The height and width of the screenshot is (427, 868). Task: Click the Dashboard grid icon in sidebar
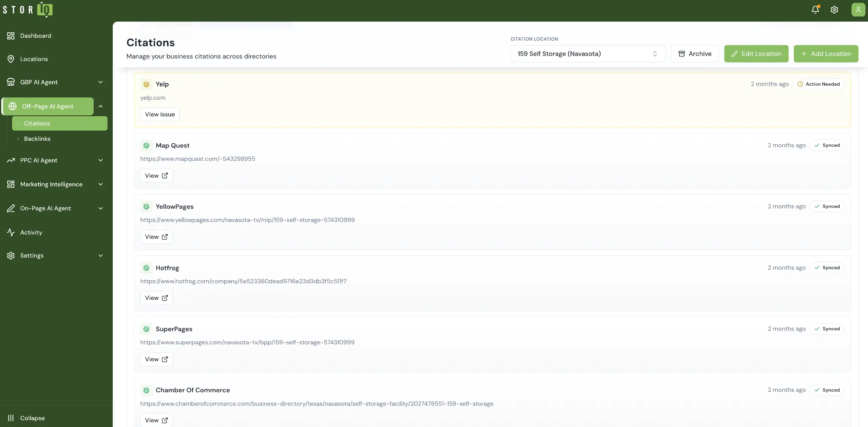(11, 36)
